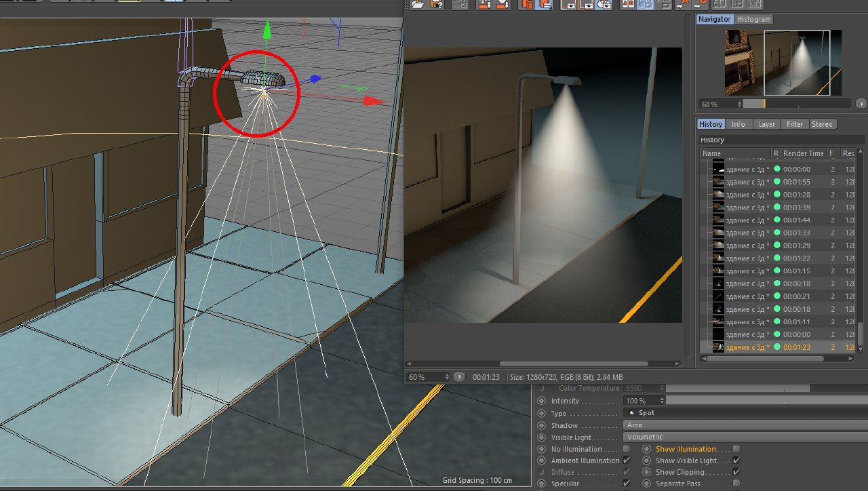Open image icon in Picture Viewer toolbar
The height and width of the screenshot is (491, 868).
[x=417, y=4]
